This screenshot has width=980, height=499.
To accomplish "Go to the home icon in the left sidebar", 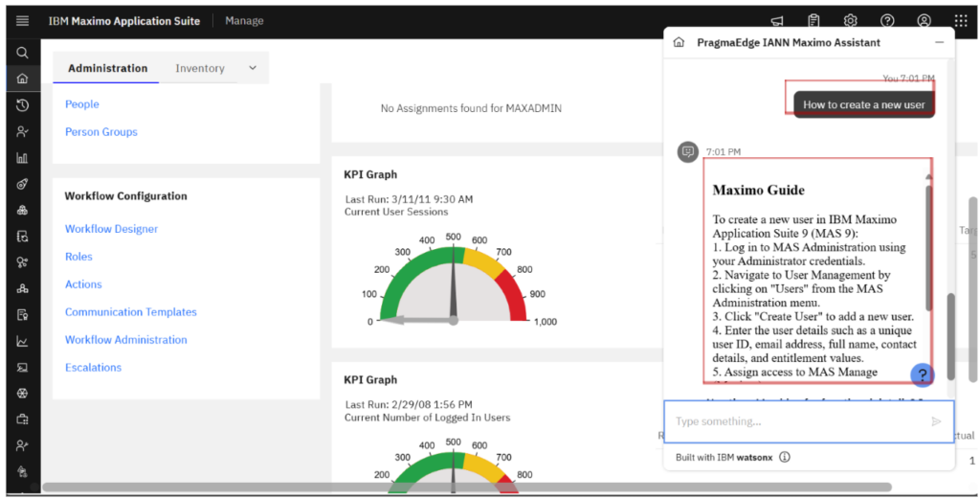I will click(x=23, y=79).
